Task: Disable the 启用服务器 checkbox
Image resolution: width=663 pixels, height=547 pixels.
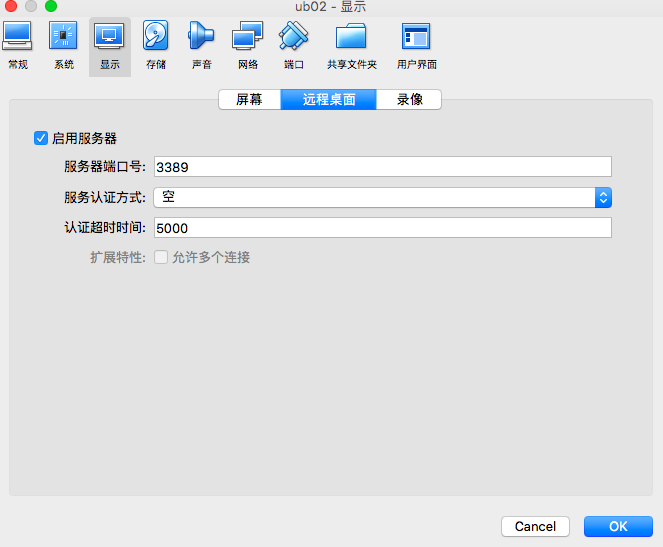Action: coord(41,138)
